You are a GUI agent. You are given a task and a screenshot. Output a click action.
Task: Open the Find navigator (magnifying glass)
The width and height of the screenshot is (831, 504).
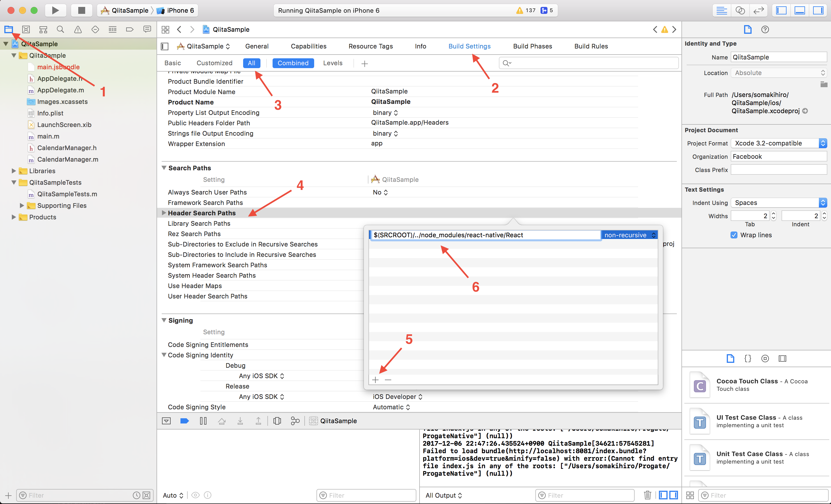coord(60,29)
